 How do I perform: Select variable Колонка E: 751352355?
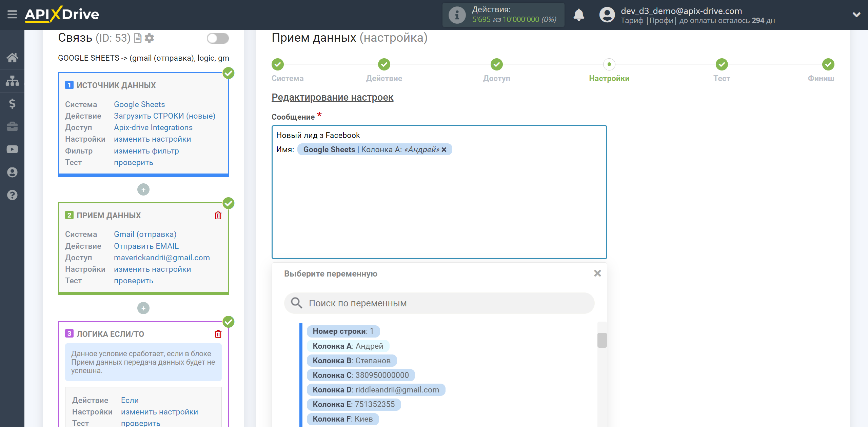coord(354,404)
